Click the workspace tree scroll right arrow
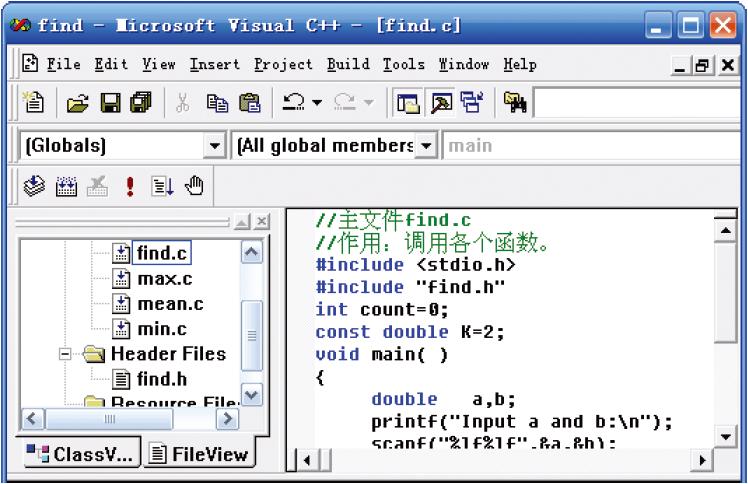The image size is (748, 484). click(228, 420)
